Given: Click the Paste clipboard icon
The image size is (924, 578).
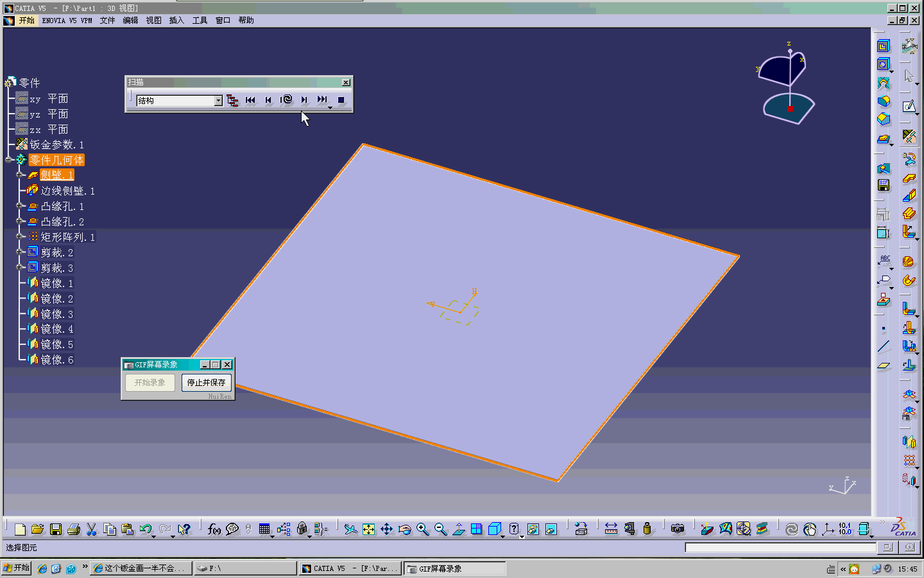Looking at the screenshot, I should 127,529.
